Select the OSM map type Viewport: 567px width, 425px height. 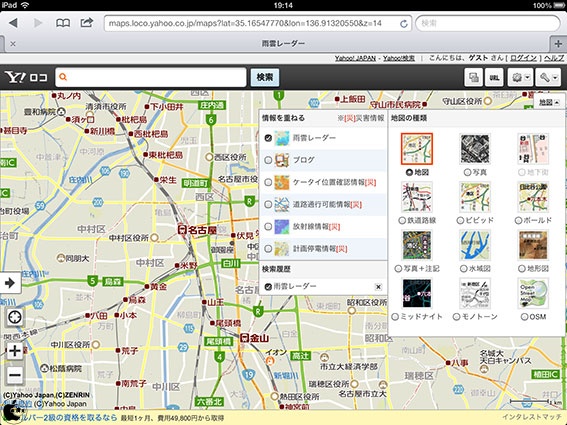(525, 317)
